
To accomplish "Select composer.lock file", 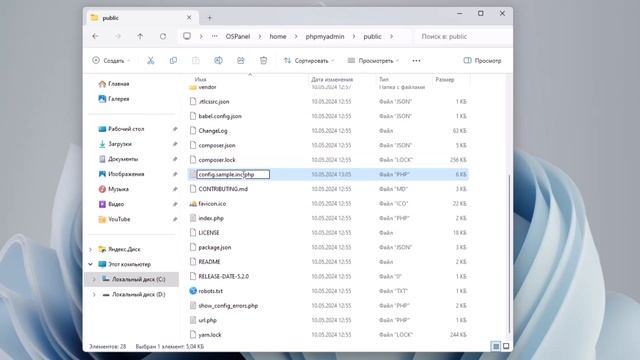I will (x=217, y=160).
